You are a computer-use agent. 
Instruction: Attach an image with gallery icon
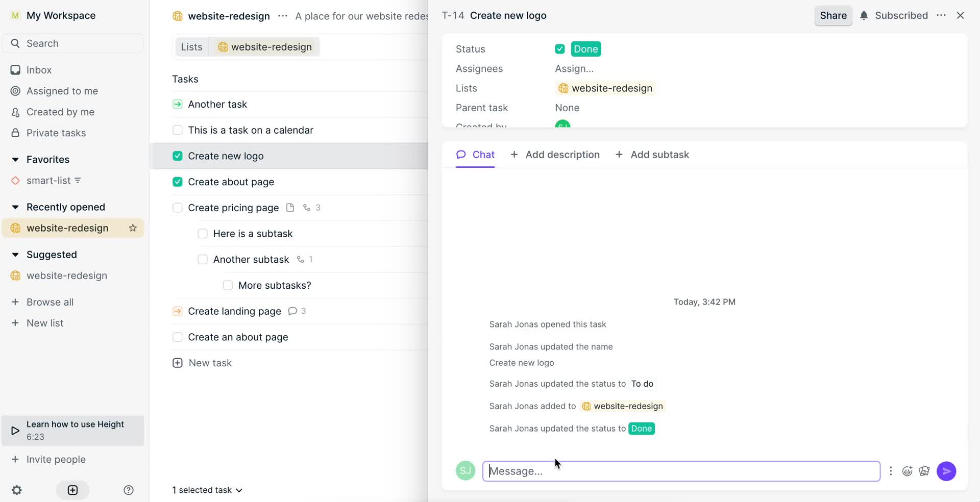click(x=924, y=471)
